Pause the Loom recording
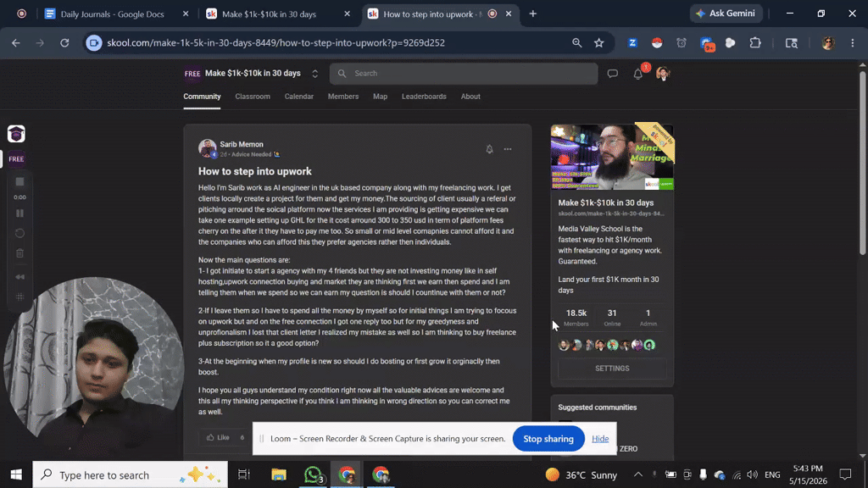 point(20,213)
